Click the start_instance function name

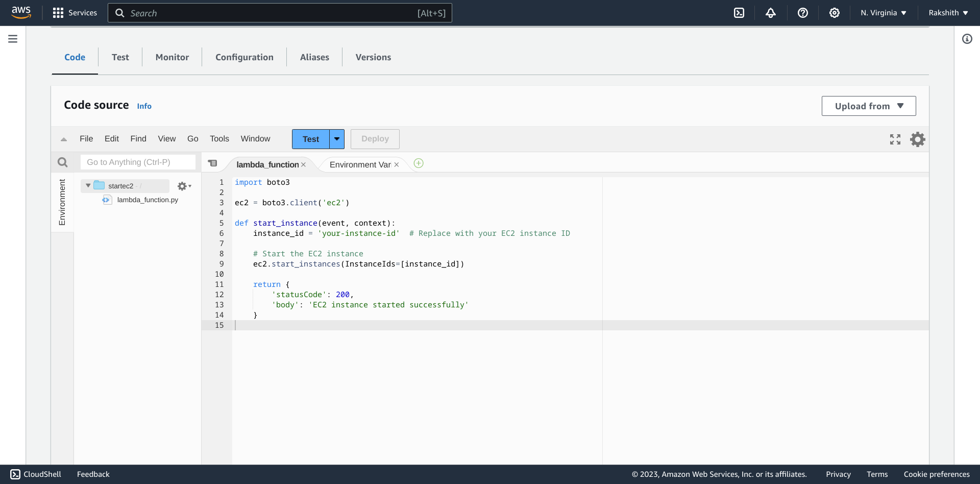coord(285,223)
